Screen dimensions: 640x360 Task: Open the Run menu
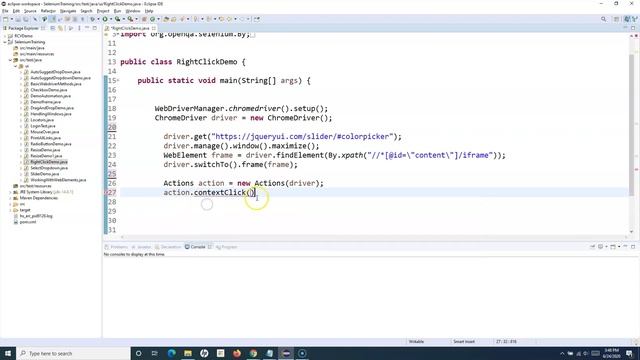pyautogui.click(x=118, y=11)
